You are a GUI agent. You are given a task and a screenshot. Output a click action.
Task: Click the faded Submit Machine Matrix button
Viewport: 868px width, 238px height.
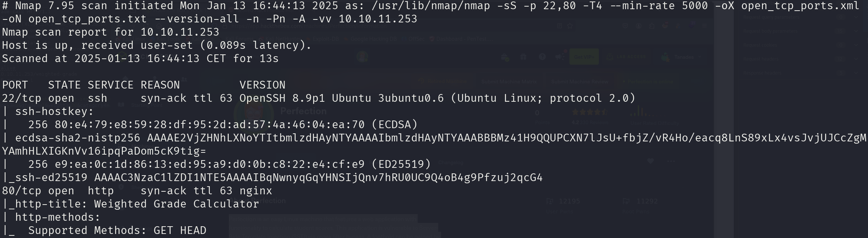(x=509, y=82)
